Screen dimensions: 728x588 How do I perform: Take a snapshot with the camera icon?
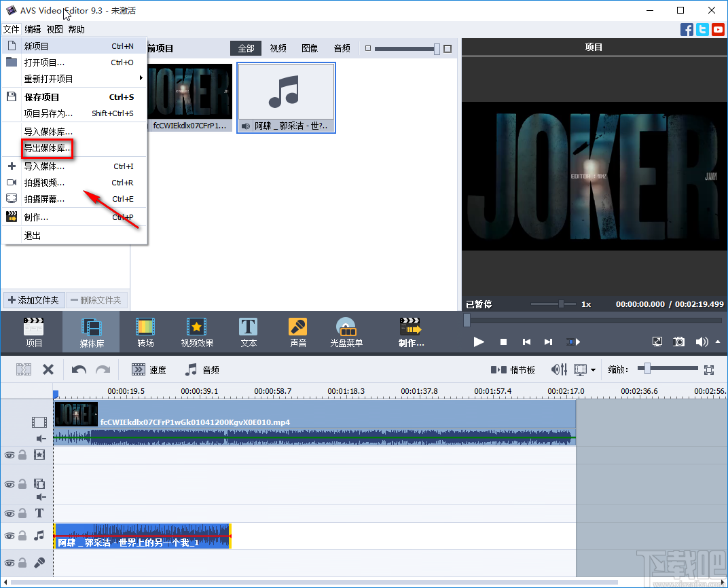[x=678, y=342]
